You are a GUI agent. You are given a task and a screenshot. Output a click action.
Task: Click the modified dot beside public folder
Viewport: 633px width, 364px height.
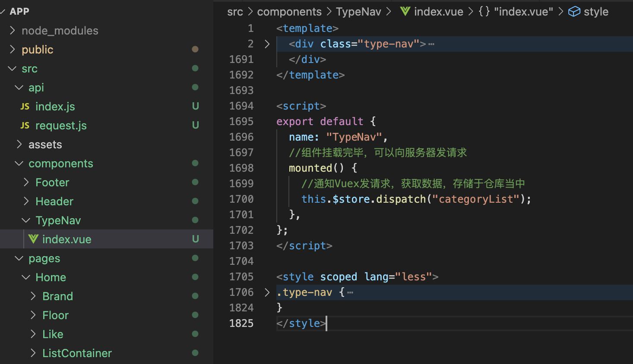195,50
